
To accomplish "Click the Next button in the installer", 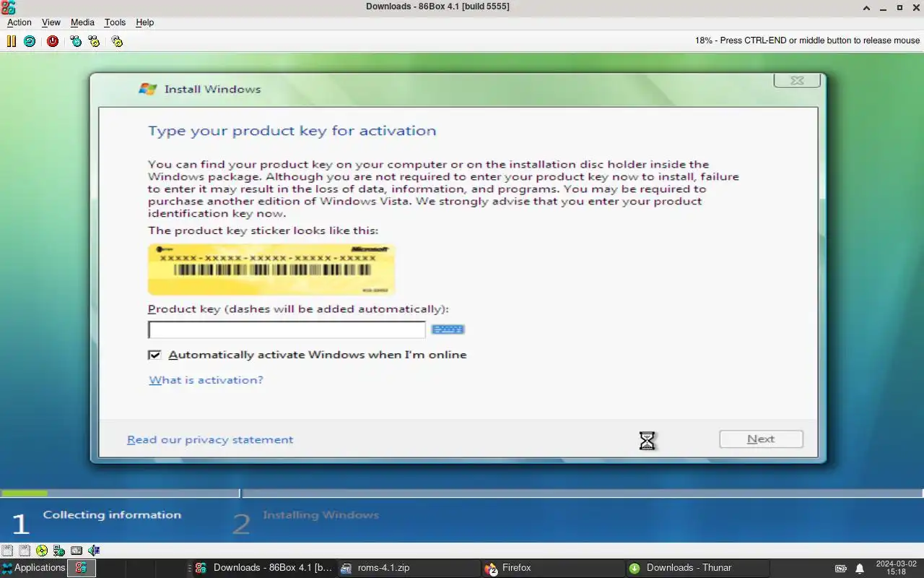I will pos(761,439).
